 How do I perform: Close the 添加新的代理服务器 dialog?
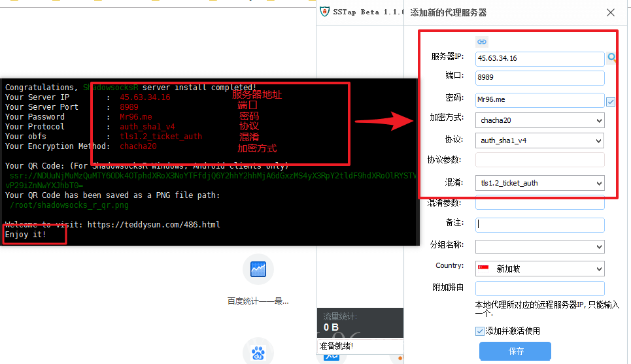[611, 12]
